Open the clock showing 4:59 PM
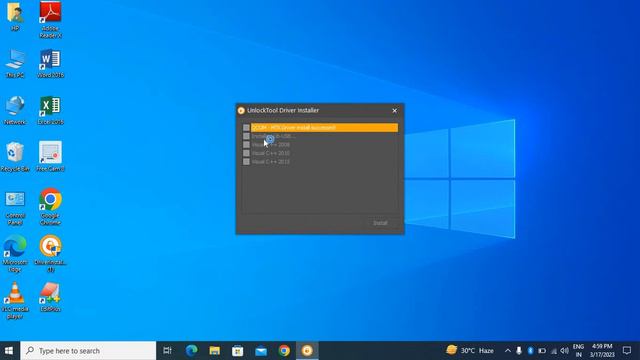 point(602,351)
